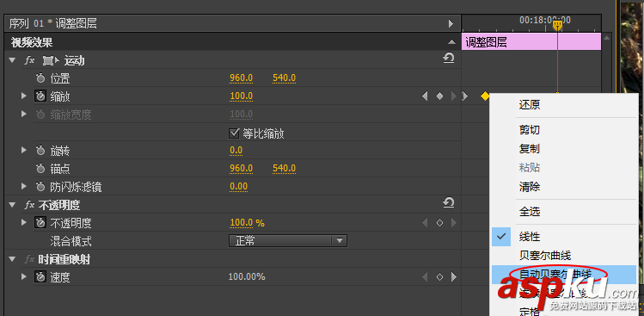Select the yellow 缩放 keyframe diamond
Viewport: 644px width, 316px height.
pos(485,96)
